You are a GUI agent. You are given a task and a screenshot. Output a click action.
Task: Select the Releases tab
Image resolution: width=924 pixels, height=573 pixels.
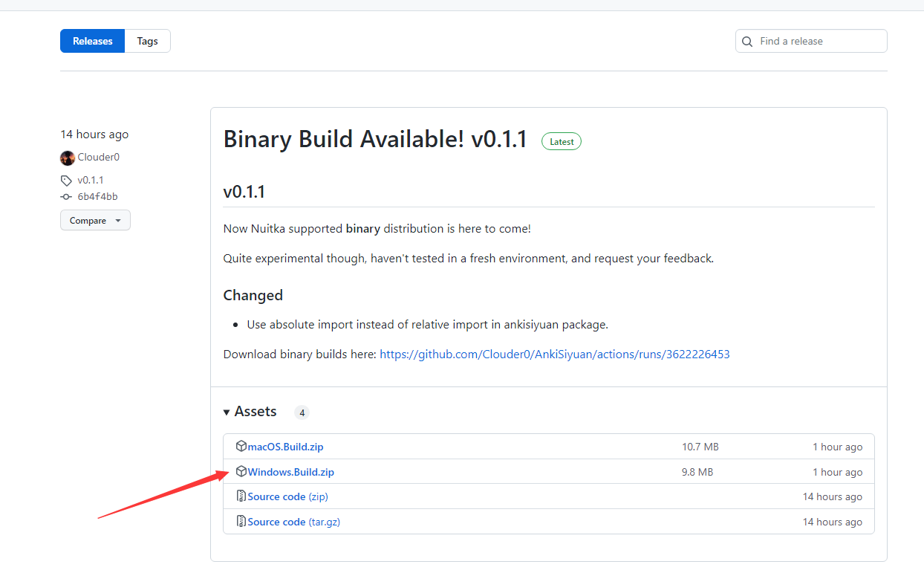(x=93, y=41)
